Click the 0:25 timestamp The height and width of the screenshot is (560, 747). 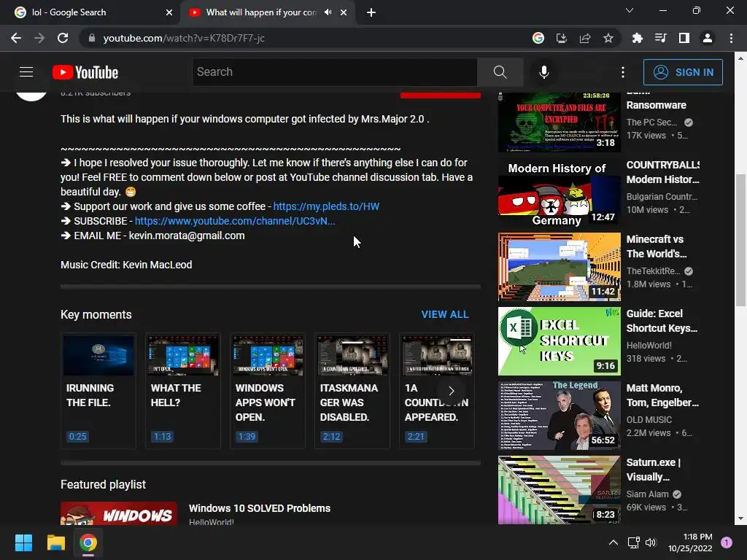coord(77,436)
